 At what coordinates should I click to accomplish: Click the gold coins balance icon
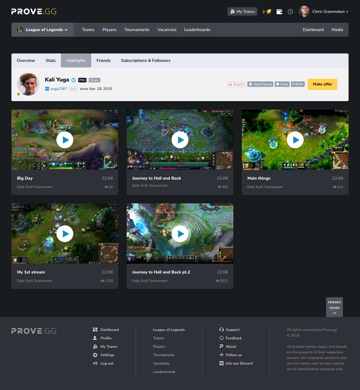pyautogui.click(x=269, y=12)
